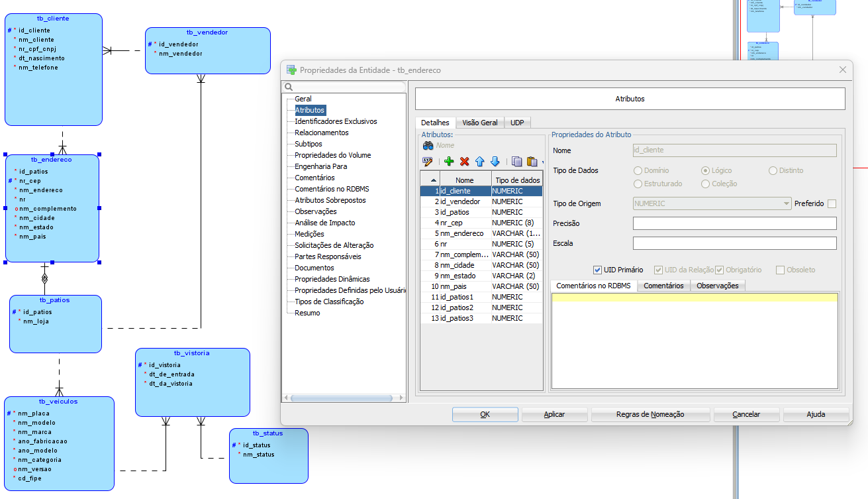Screen dimensions: 868x499
Task: Click the sort arrow column header
Action: point(434,180)
